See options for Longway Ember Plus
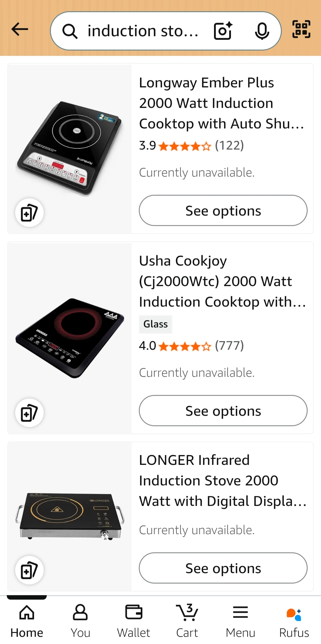 coord(223,211)
